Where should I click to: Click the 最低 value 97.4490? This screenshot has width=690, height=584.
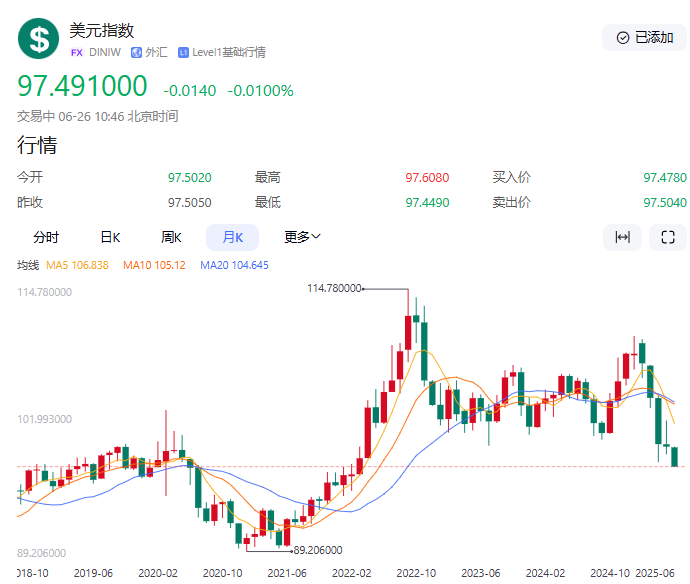[x=427, y=202]
